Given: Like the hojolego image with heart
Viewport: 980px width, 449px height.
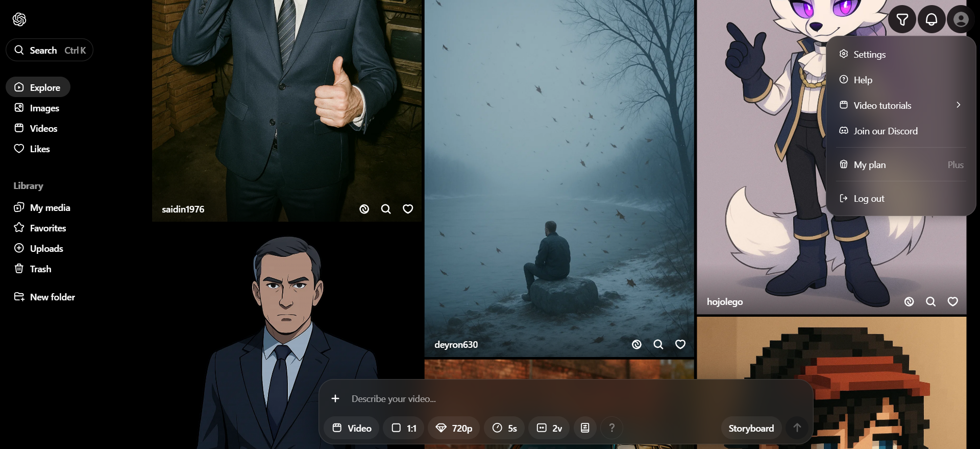Looking at the screenshot, I should click(952, 302).
